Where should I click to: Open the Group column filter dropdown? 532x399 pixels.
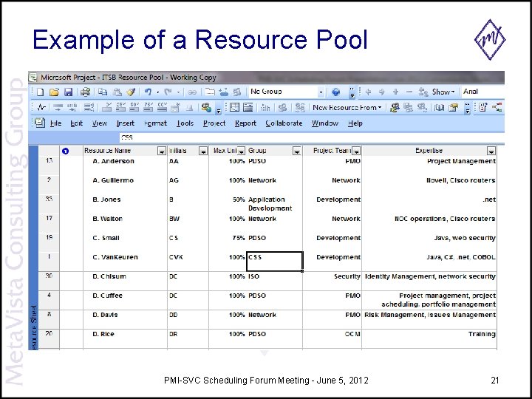297,151
